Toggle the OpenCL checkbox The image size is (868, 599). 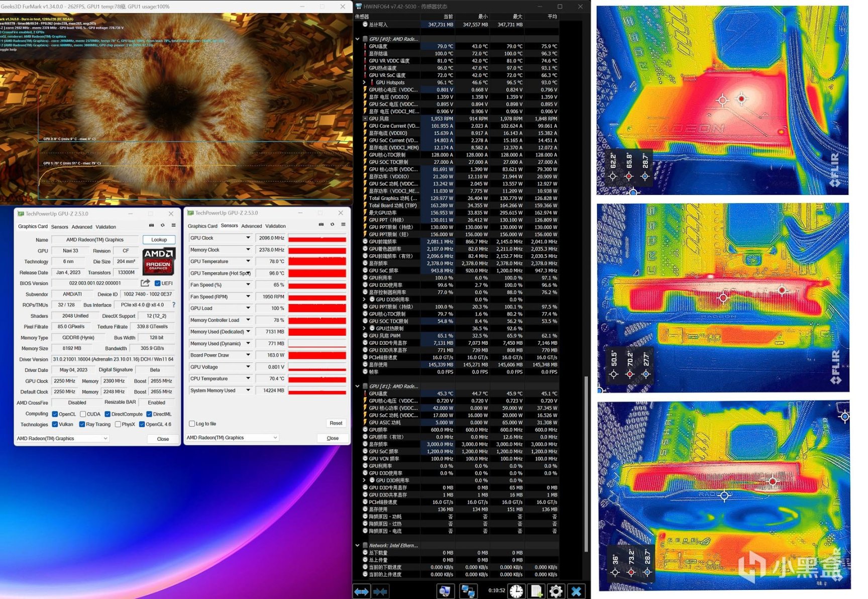click(x=55, y=414)
